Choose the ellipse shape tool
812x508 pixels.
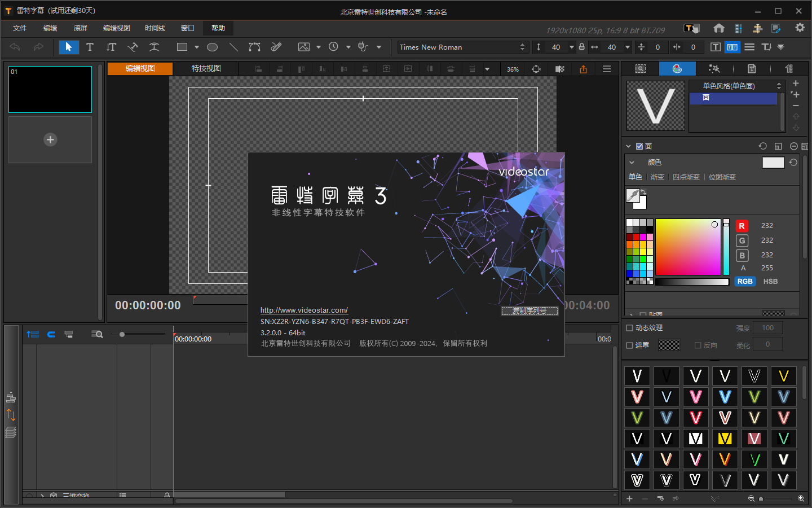tap(212, 47)
